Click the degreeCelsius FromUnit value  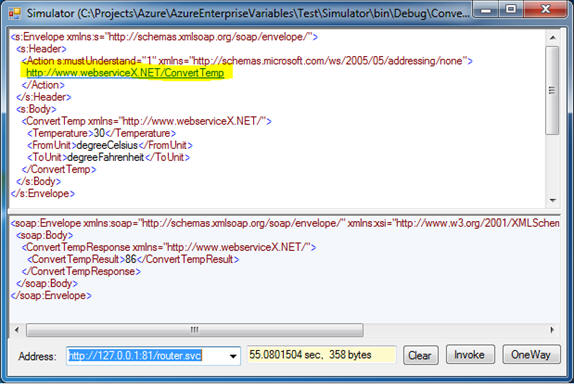click(x=107, y=145)
